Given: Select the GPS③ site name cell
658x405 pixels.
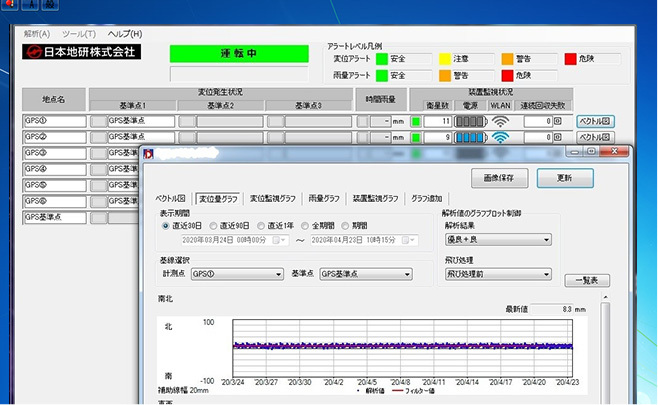Looking at the screenshot, I should tap(55, 153).
